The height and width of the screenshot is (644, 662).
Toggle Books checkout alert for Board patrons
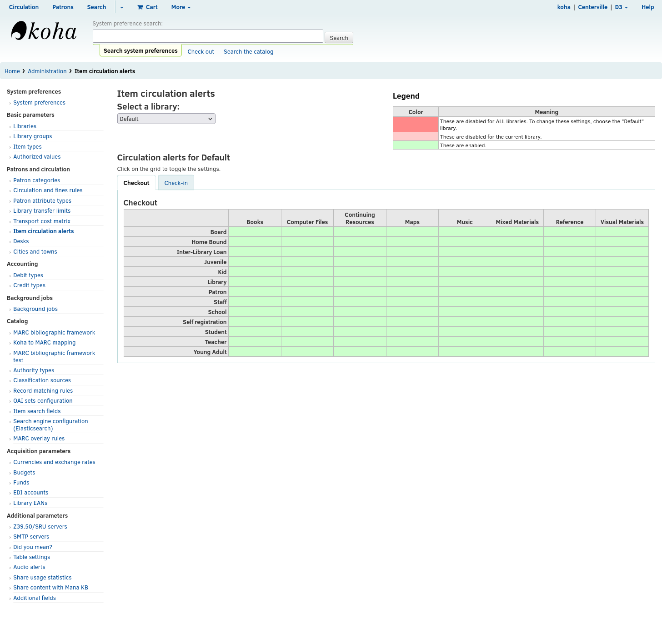point(255,232)
